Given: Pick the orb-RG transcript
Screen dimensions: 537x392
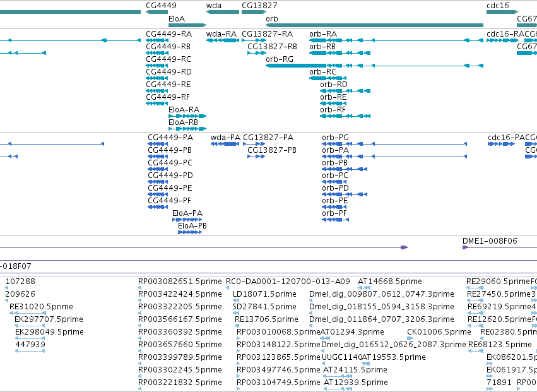Looking at the screenshot, I should (374, 66).
